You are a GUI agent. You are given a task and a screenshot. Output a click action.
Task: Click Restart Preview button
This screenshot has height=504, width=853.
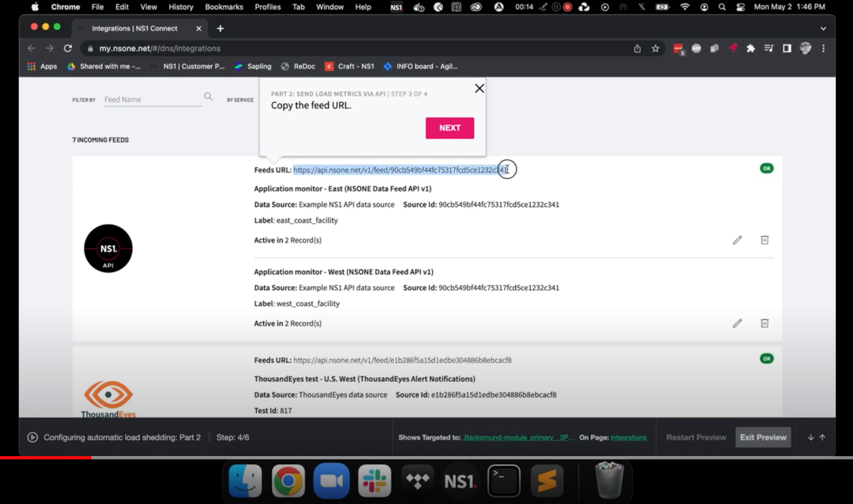(696, 438)
